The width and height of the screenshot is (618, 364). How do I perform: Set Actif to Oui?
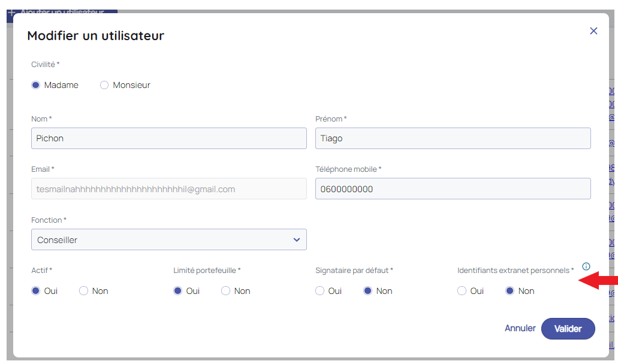(x=36, y=291)
